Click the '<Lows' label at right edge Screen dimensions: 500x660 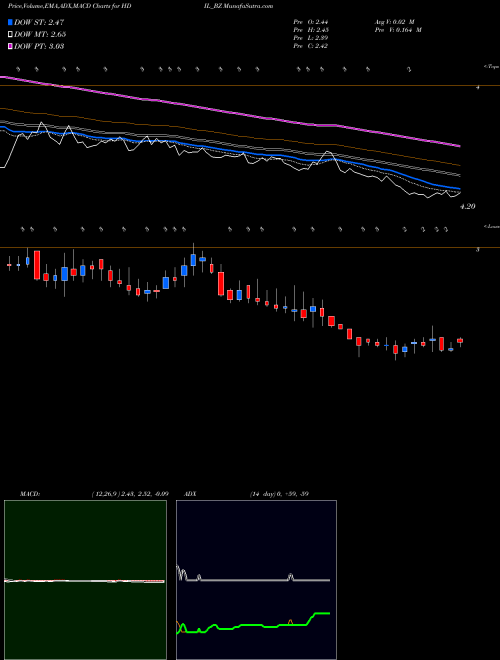pyautogui.click(x=492, y=226)
